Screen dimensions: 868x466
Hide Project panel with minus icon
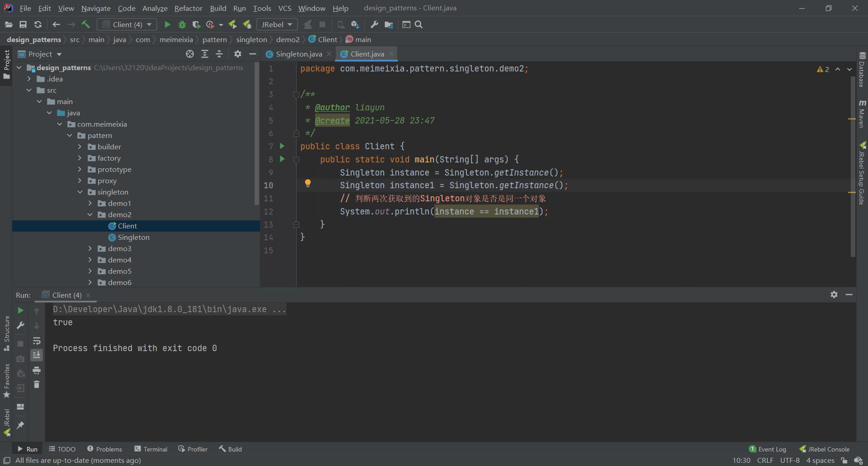(253, 54)
